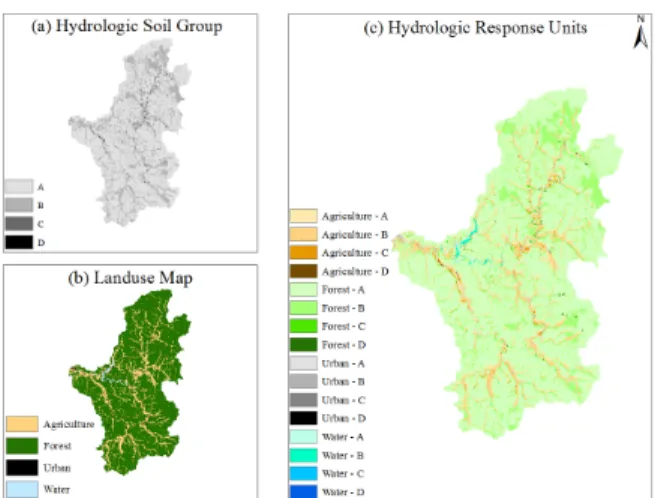Viewport: 655px width, 498px height.
Task: Click the Water - B color swatch
Action: (x=304, y=455)
